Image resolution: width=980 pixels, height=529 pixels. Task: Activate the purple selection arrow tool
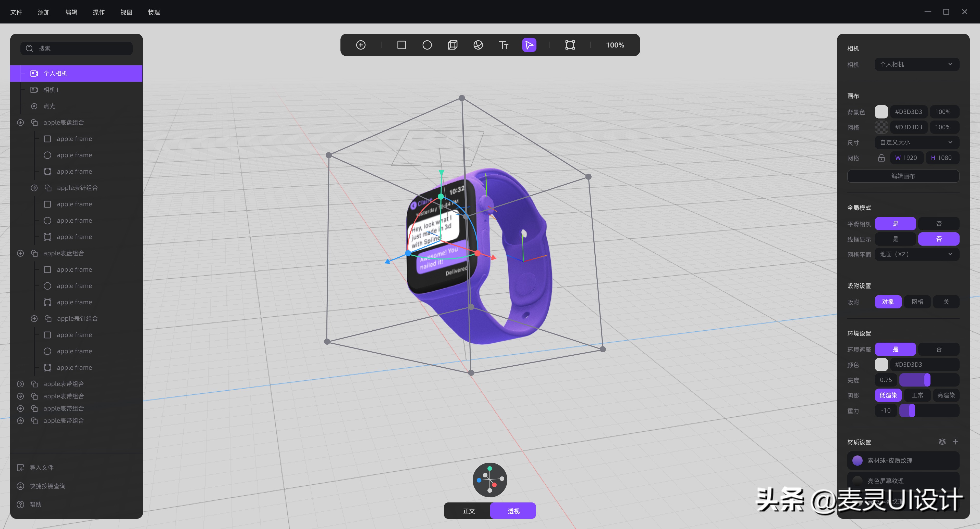[x=529, y=45]
